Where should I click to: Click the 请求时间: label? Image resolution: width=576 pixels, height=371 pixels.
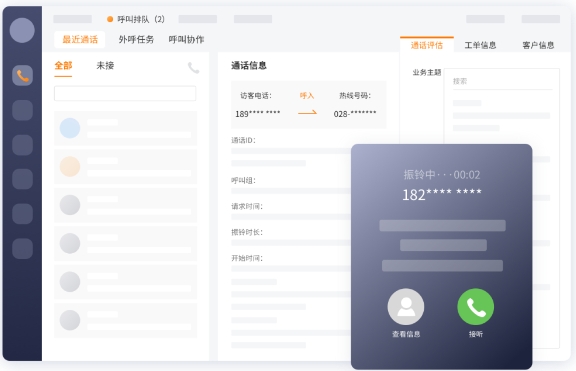point(247,206)
